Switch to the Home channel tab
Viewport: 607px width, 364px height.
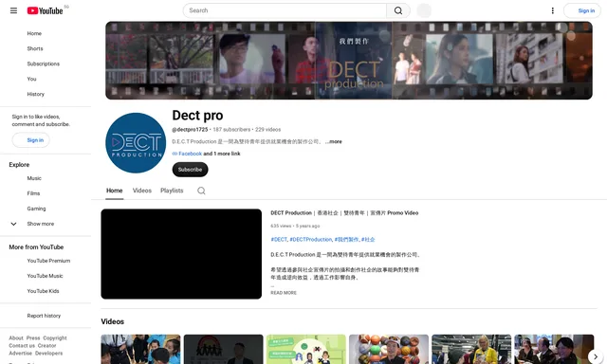click(x=114, y=191)
